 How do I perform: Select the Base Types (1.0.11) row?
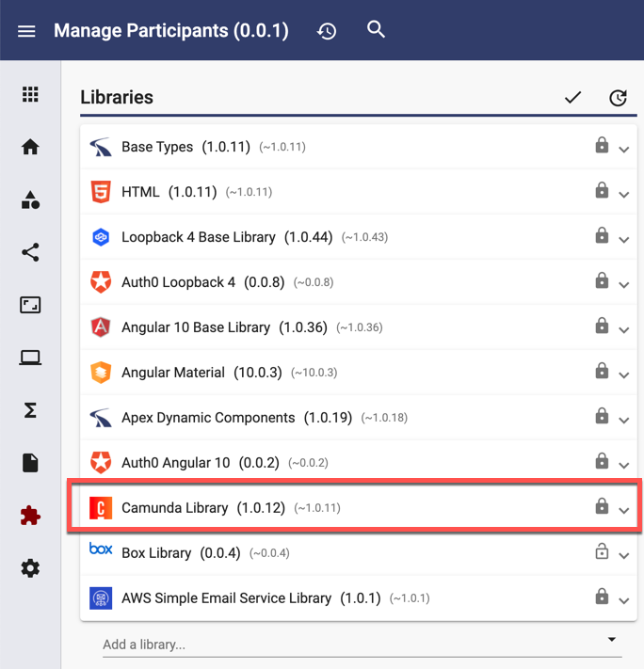pos(359,147)
